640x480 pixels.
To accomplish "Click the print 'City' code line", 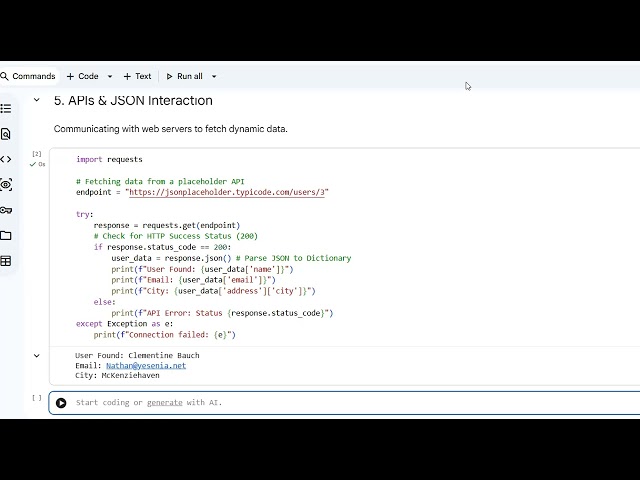I will coord(213,291).
